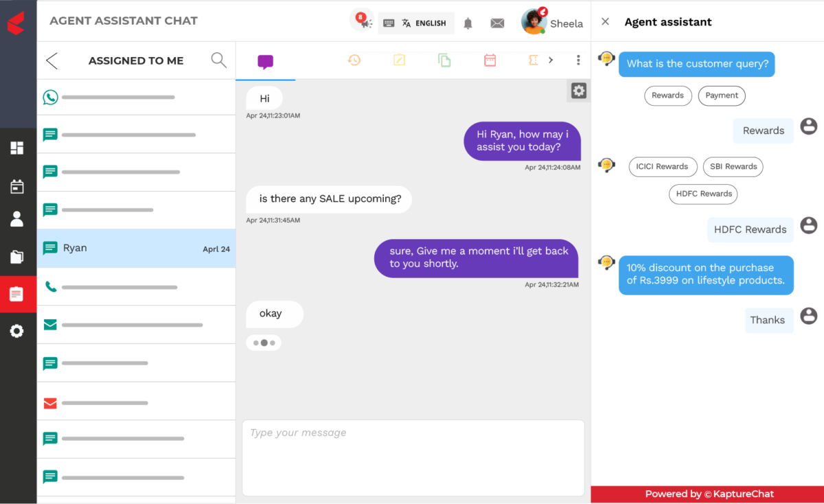Open the three-dot more options menu
The image size is (824, 504).
[x=578, y=60]
